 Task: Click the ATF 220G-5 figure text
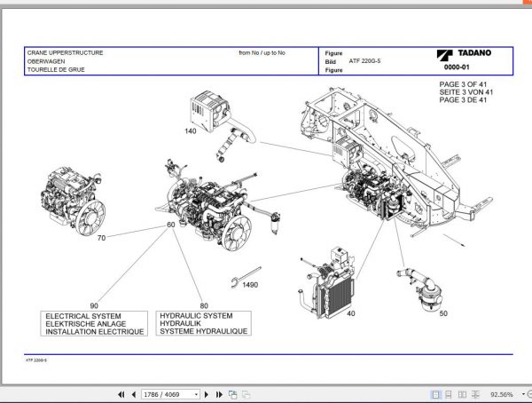tap(364, 61)
